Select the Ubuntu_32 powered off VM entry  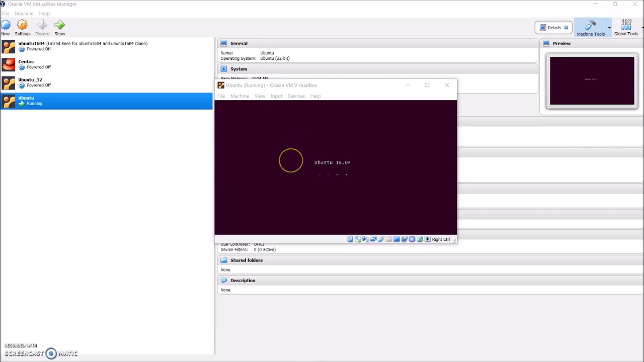tap(106, 82)
